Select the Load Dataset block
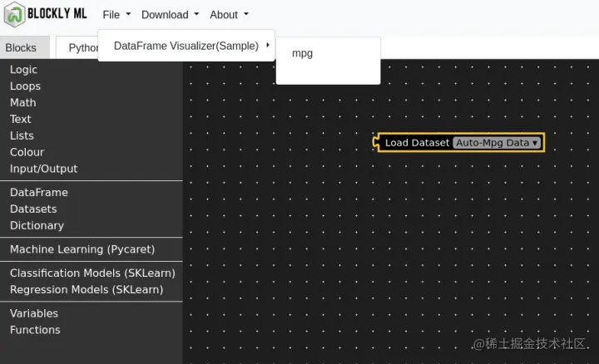599x364 pixels. point(417,143)
